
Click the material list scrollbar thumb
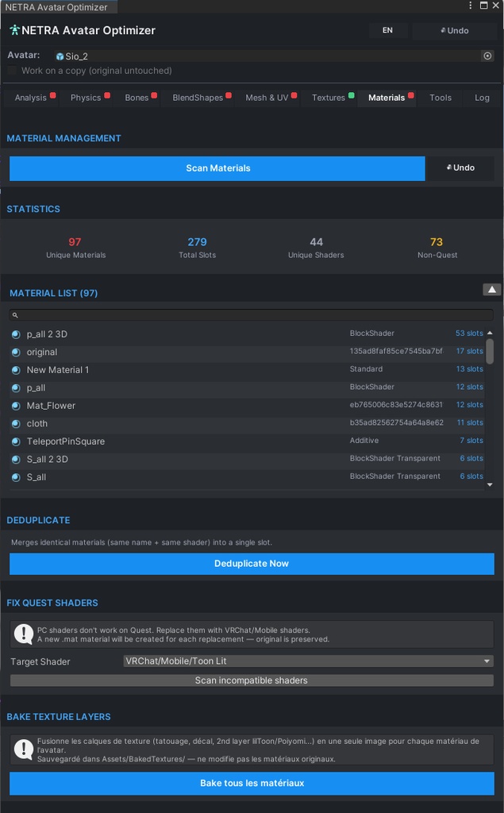coord(490,352)
